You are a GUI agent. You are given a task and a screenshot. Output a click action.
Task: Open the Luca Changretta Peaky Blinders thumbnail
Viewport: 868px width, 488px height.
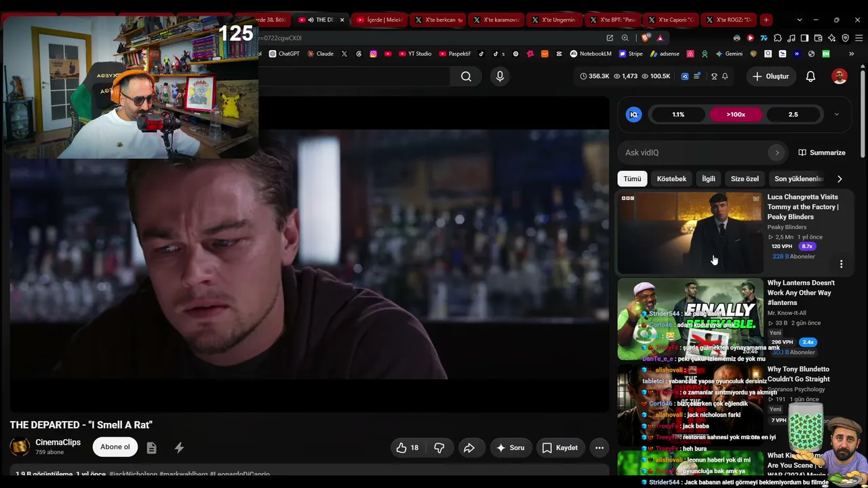pyautogui.click(x=690, y=233)
